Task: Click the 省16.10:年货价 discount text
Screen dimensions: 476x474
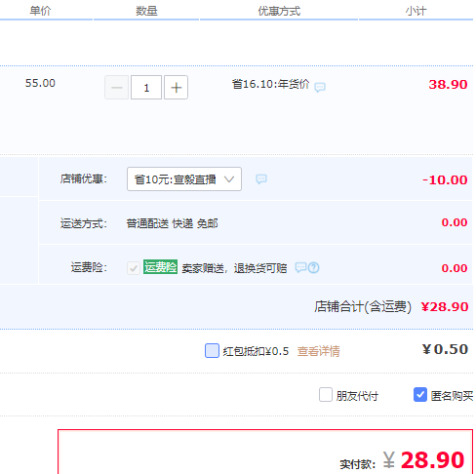Action: pos(270,84)
